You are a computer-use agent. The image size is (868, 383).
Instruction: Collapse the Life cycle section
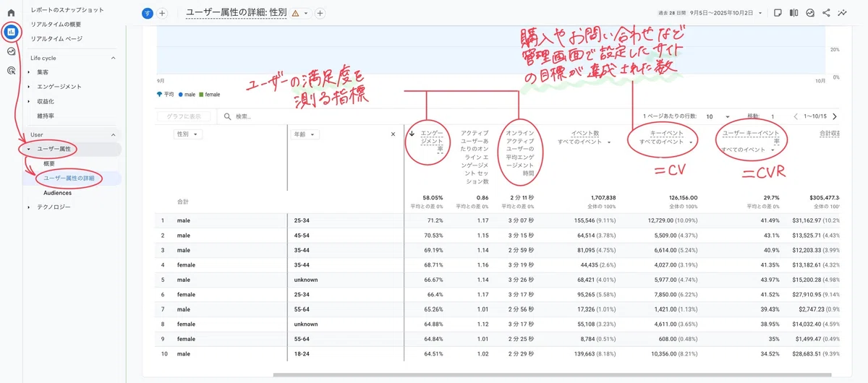(x=113, y=58)
